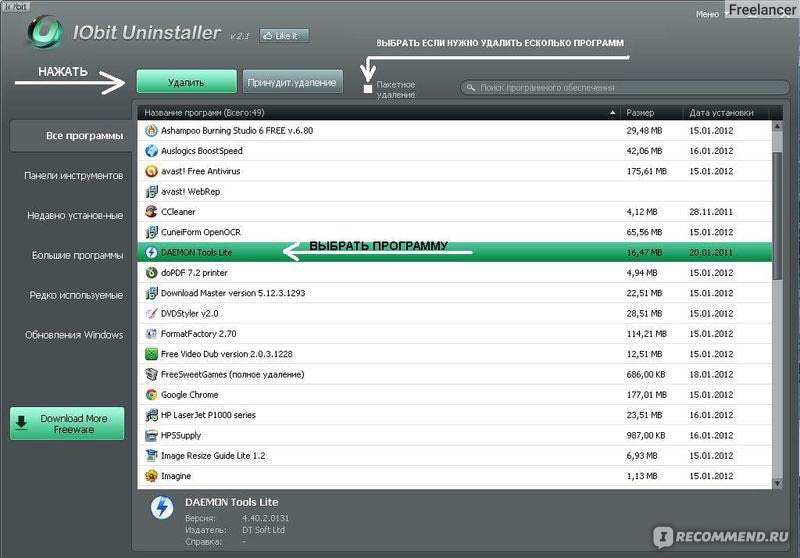Sort by the Название программ column

tap(380, 113)
